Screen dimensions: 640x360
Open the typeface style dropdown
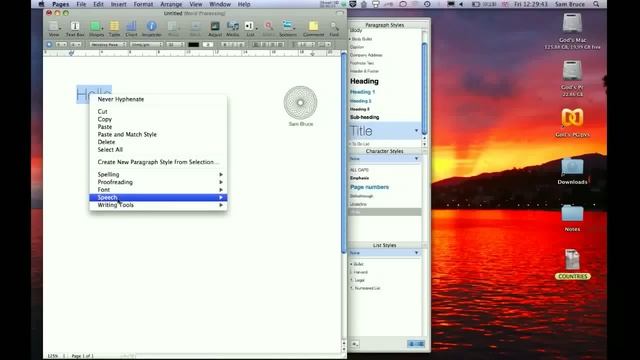[x=146, y=44]
